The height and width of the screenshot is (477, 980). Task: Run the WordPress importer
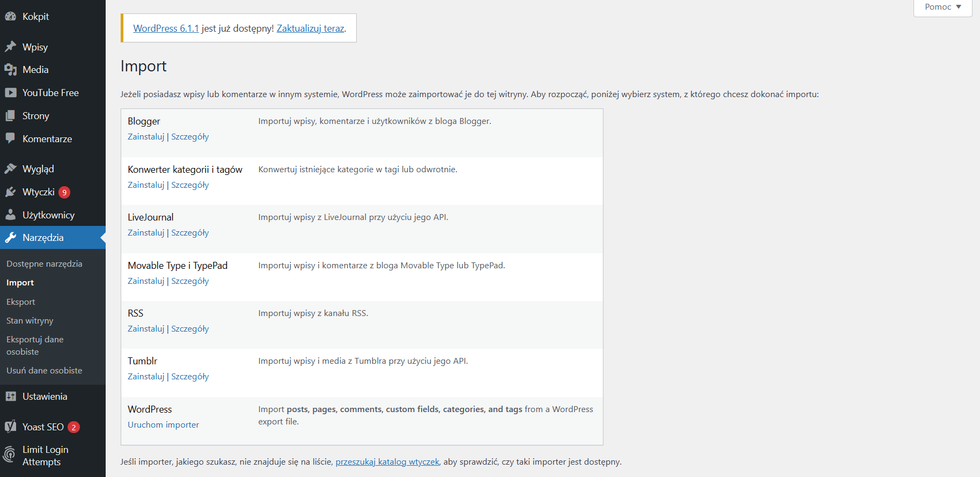click(163, 425)
